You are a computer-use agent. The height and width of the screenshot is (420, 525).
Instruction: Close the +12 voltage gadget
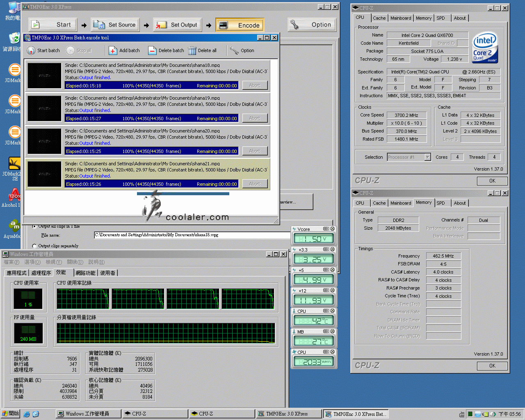pos(333,290)
